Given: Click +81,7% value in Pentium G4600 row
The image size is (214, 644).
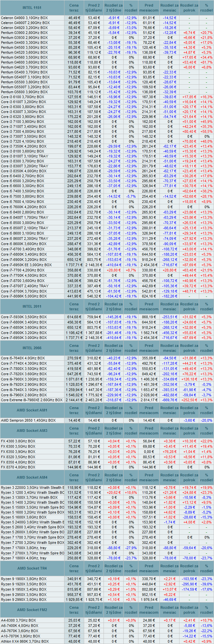Looking at the screenshot, I should click(x=206, y=62).
